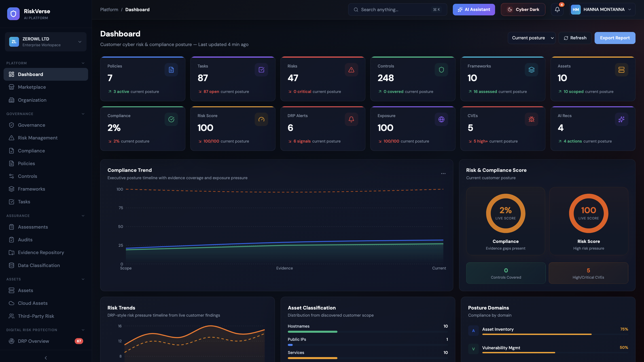Open the ZEROWL LTD workspace switcher
The width and height of the screenshot is (644, 362).
(46, 42)
